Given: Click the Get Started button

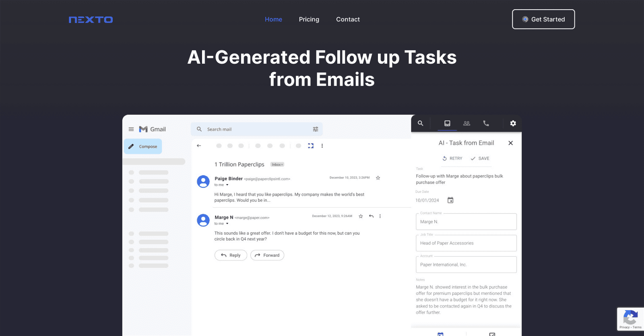Looking at the screenshot, I should (543, 19).
